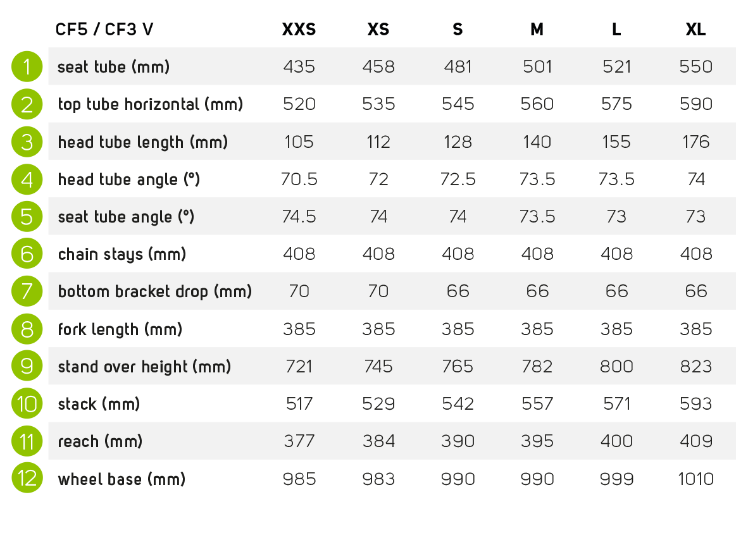This screenshot has height=533, width=750.
Task: Click the green number 12 circle icon
Action: 27,478
